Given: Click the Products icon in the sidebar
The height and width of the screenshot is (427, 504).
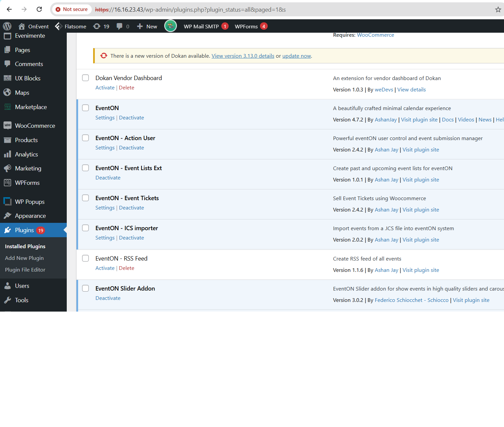Looking at the screenshot, I should coord(7,140).
